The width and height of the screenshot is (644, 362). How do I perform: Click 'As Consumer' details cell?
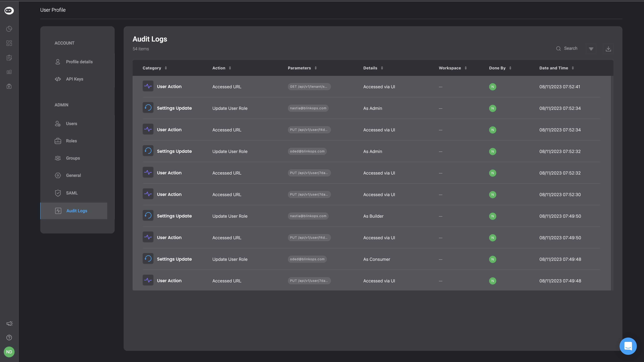376,259
